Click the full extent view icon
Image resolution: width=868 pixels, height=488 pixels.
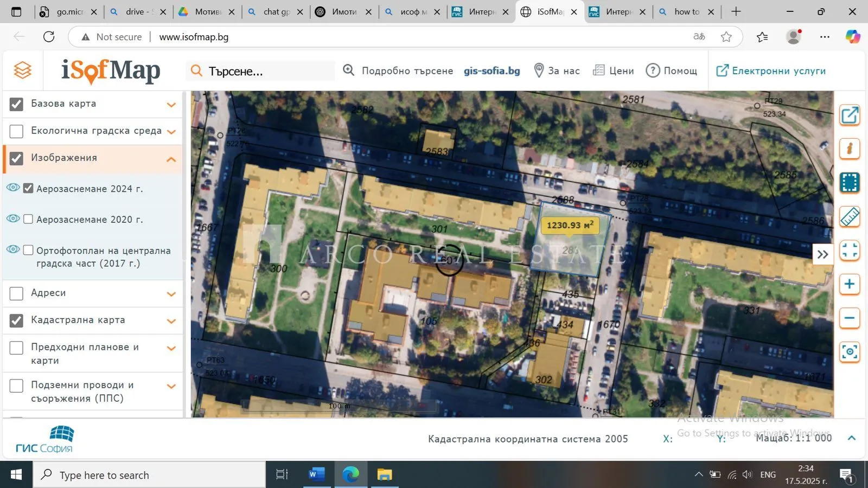(x=850, y=251)
